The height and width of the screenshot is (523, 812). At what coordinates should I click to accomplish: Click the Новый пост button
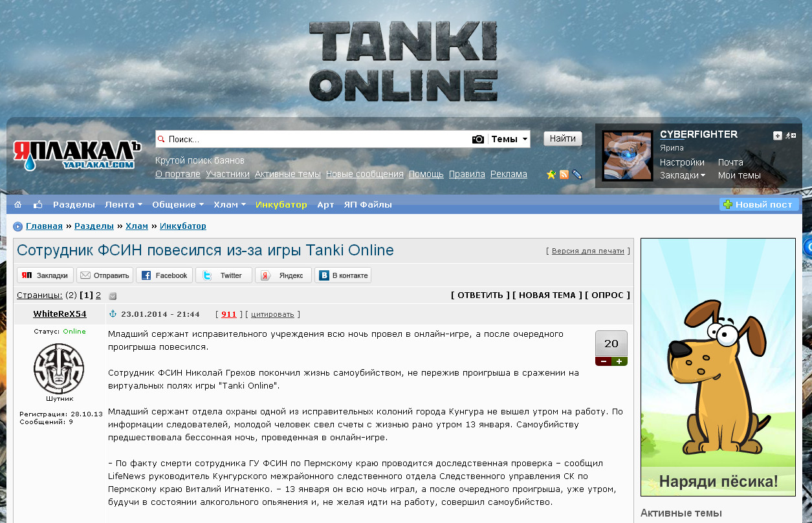click(x=759, y=204)
